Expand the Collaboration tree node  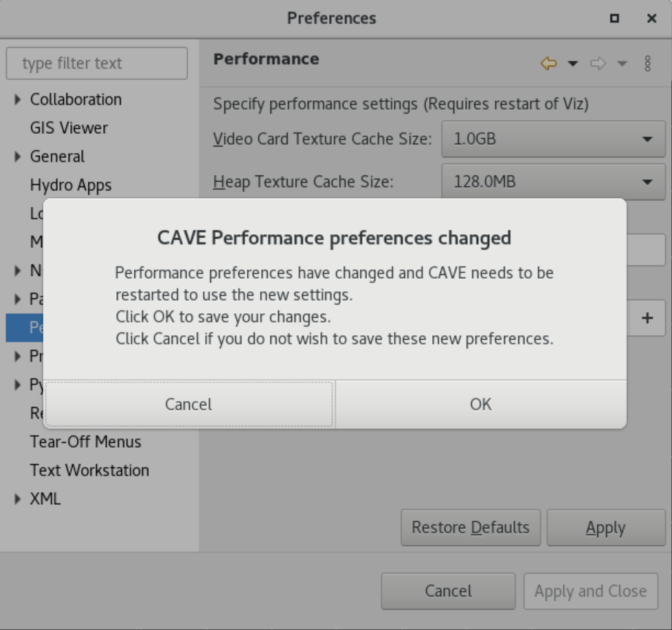coord(17,100)
